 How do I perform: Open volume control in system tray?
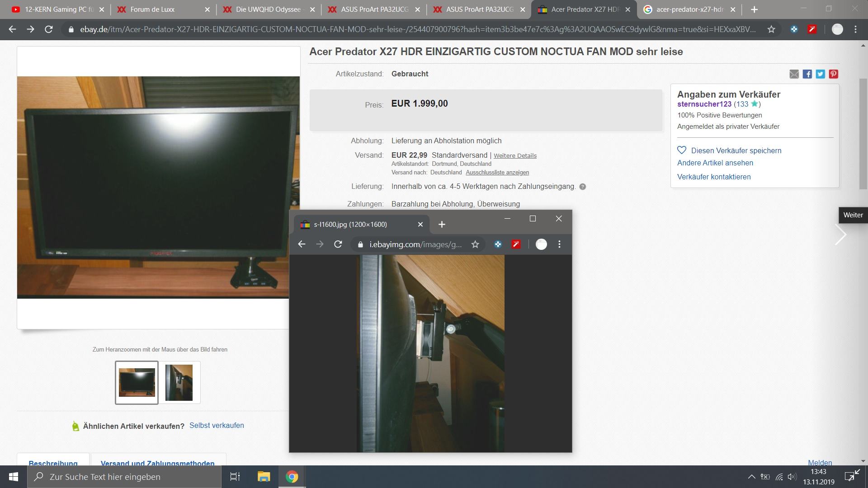[792, 477]
